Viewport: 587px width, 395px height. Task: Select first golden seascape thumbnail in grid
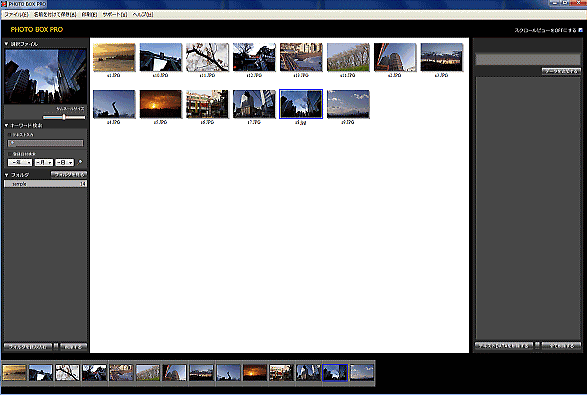(114, 57)
